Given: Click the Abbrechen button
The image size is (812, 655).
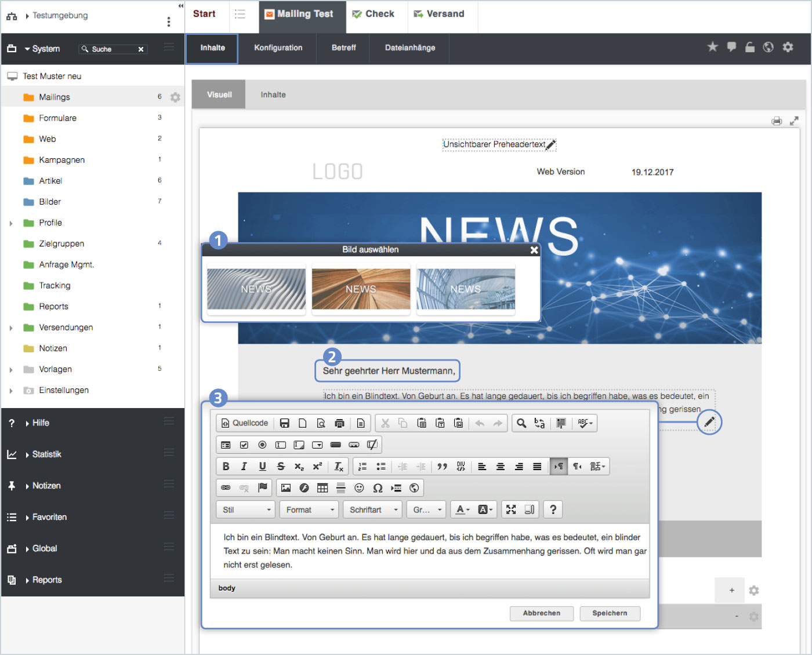Looking at the screenshot, I should [x=541, y=613].
